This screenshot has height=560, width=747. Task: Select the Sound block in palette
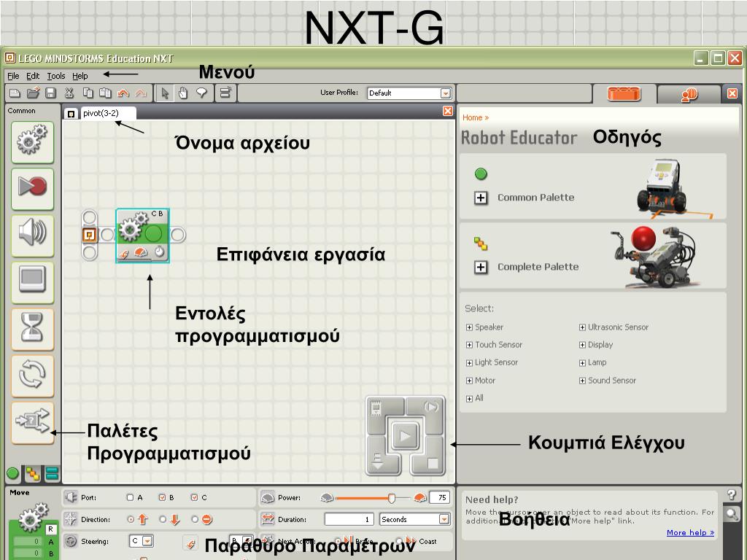click(32, 235)
